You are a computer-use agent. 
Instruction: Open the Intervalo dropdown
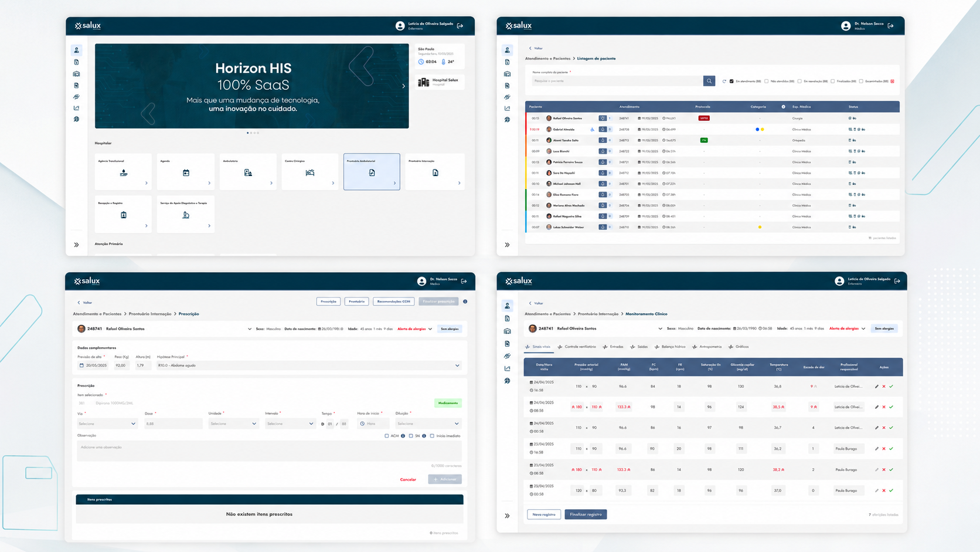290,424
